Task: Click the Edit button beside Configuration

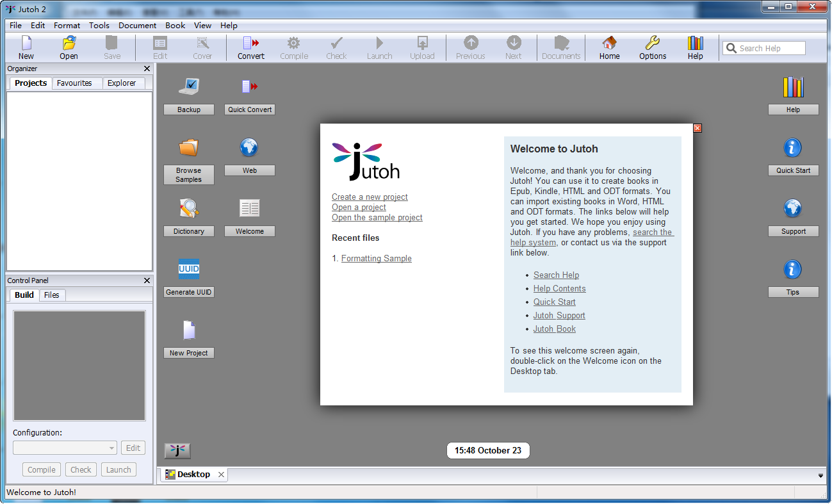Action: coord(133,448)
